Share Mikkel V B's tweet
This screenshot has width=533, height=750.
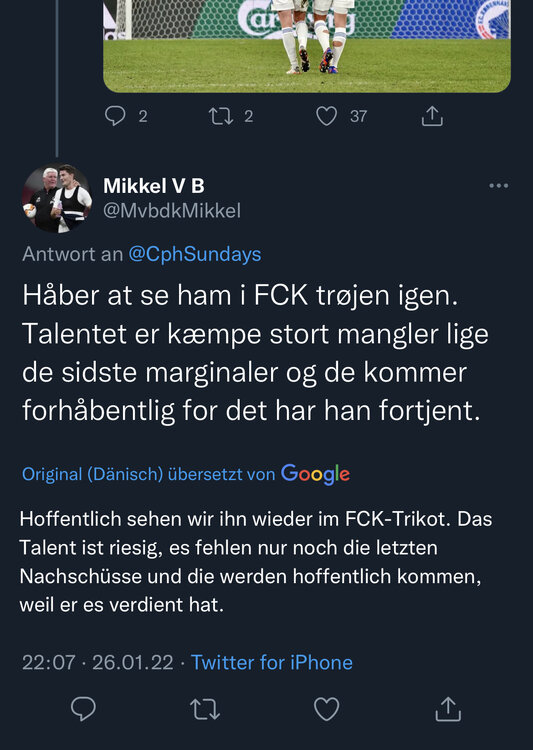[448, 708]
